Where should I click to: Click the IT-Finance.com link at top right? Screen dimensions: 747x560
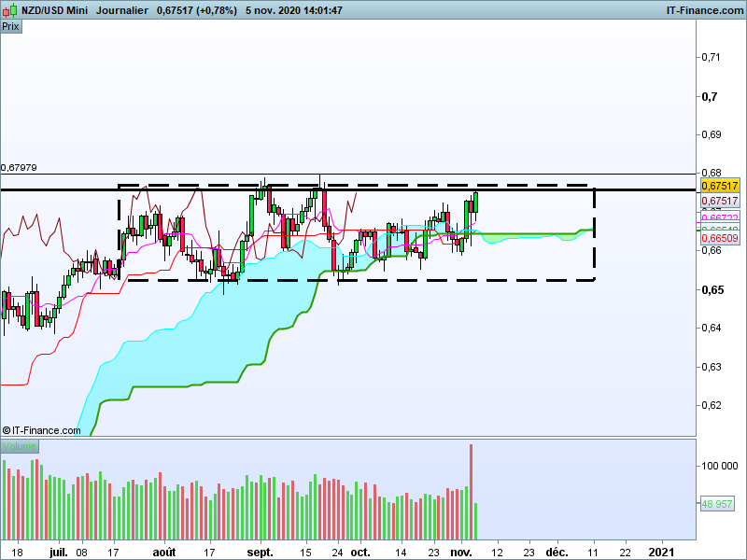(705, 10)
